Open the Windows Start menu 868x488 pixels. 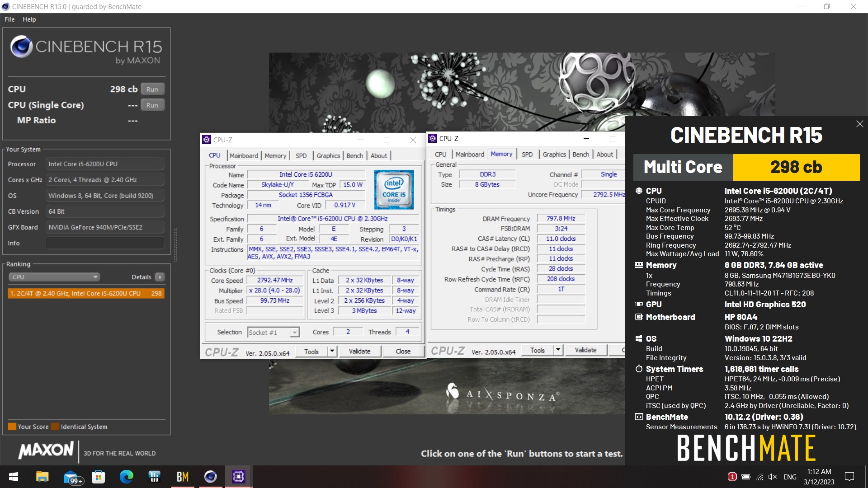(x=14, y=477)
